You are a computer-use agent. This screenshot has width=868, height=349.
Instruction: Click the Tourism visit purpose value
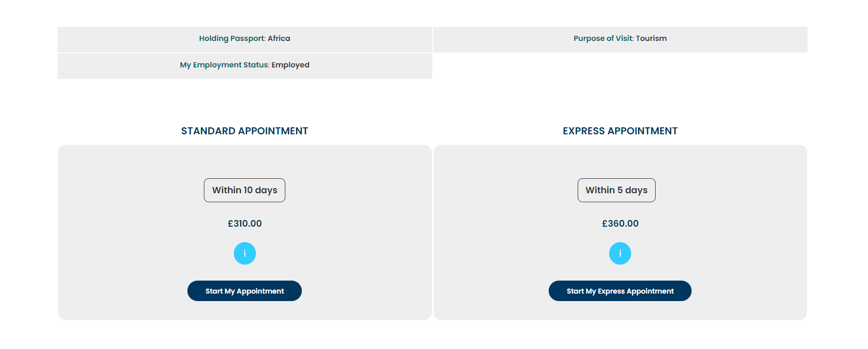pos(651,38)
